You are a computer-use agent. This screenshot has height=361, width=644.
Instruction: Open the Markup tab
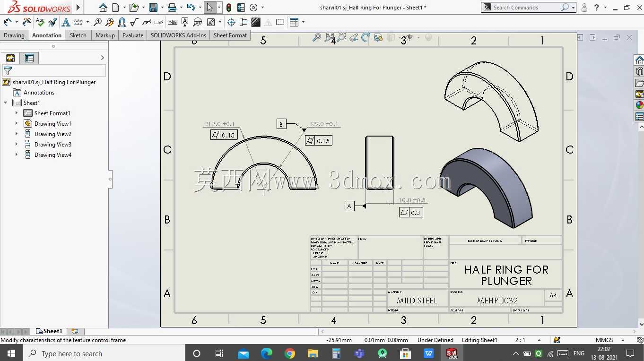105,35
